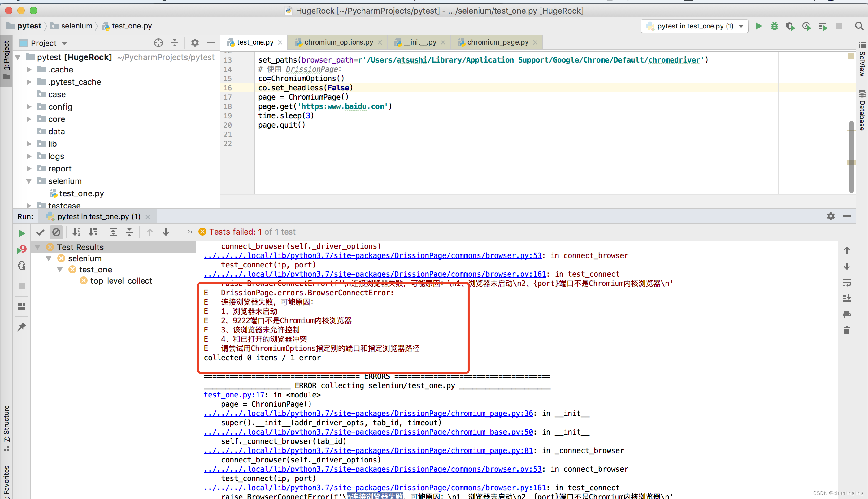The height and width of the screenshot is (499, 868).
Task: Expand the config folder
Action: tap(29, 106)
